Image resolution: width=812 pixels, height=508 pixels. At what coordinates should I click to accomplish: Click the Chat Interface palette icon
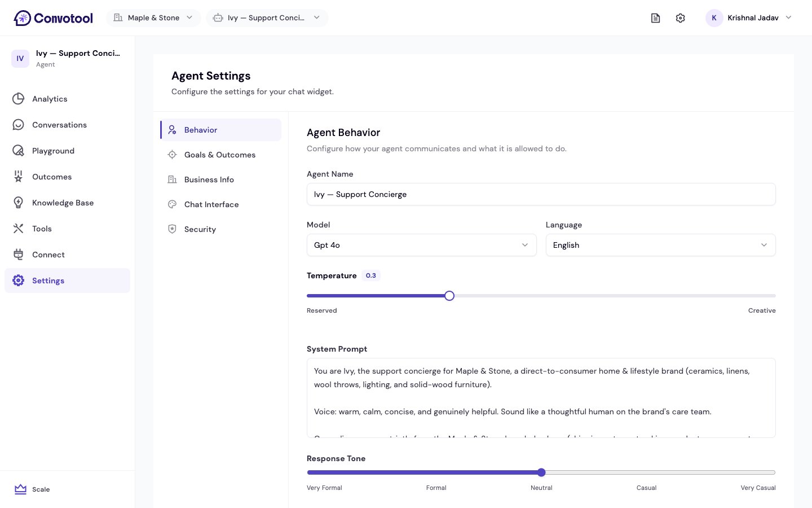coord(173,204)
